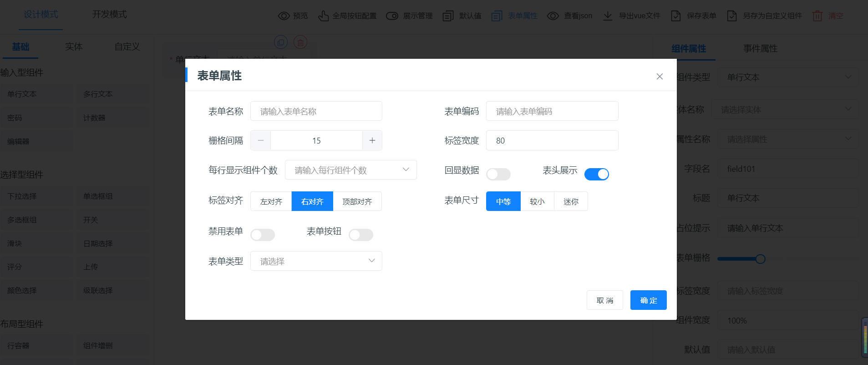Select the 单行文本 component in left panel

tap(36, 94)
